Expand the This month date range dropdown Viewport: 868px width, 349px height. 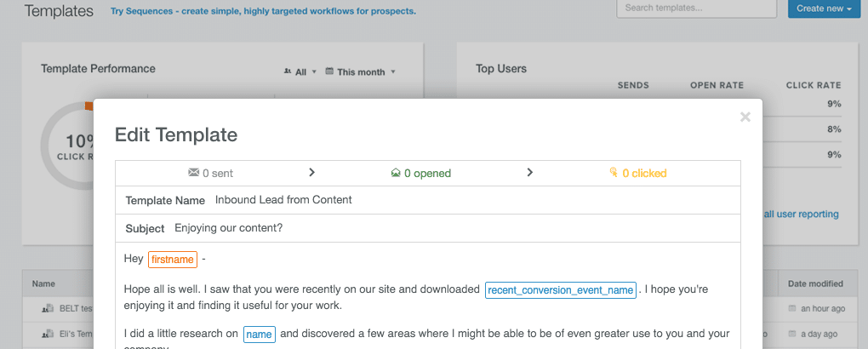pyautogui.click(x=361, y=72)
